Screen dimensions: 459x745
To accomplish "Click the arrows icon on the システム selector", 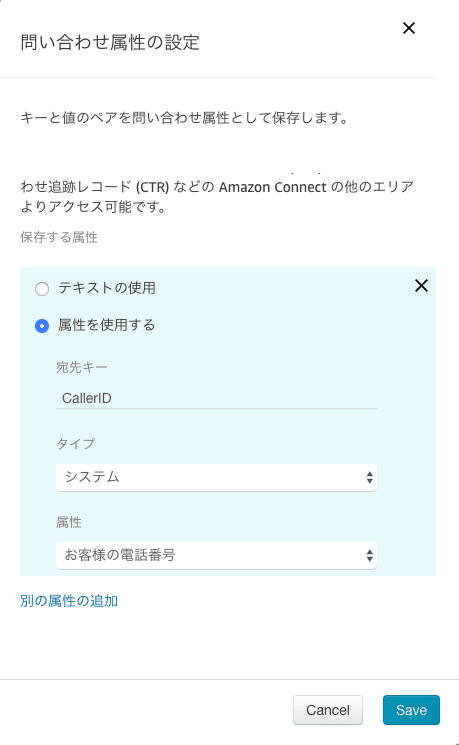I will coord(369,478).
